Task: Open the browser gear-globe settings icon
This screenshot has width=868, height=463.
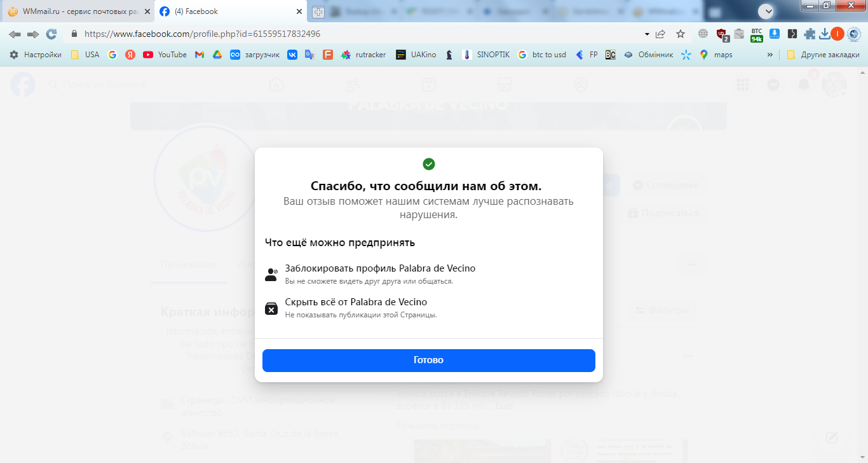Action: pos(854,34)
